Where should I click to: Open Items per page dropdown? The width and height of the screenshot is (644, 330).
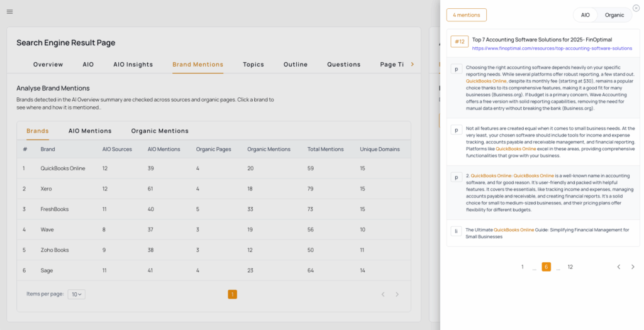tap(76, 294)
